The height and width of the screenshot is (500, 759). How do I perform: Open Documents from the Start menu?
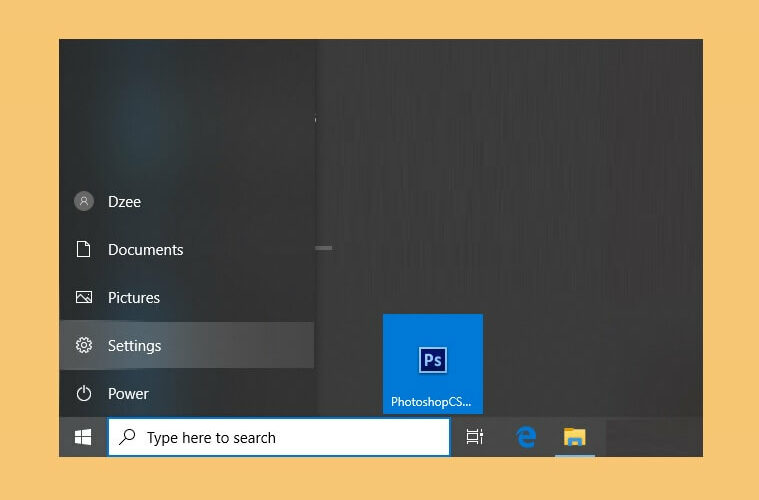click(187, 249)
